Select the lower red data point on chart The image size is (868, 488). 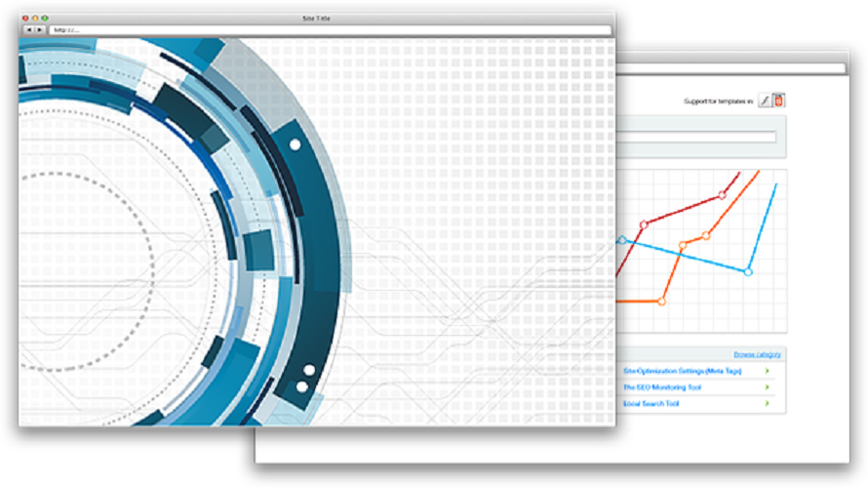tap(644, 224)
